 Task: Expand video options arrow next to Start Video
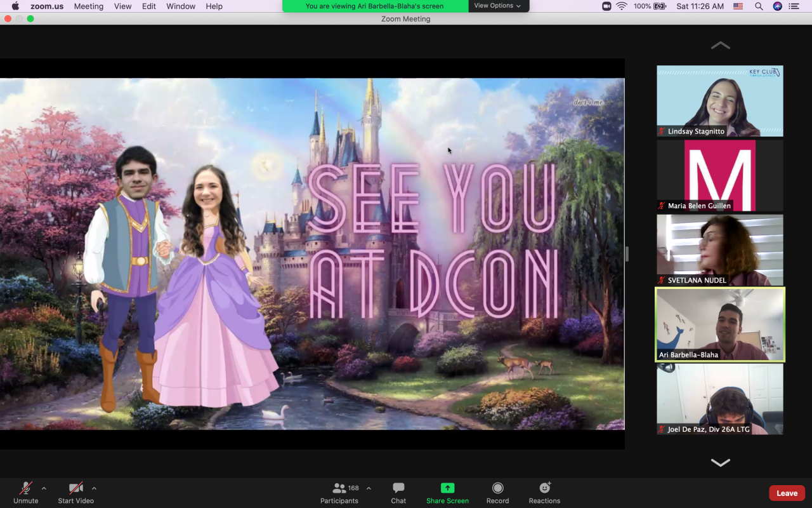(x=94, y=488)
